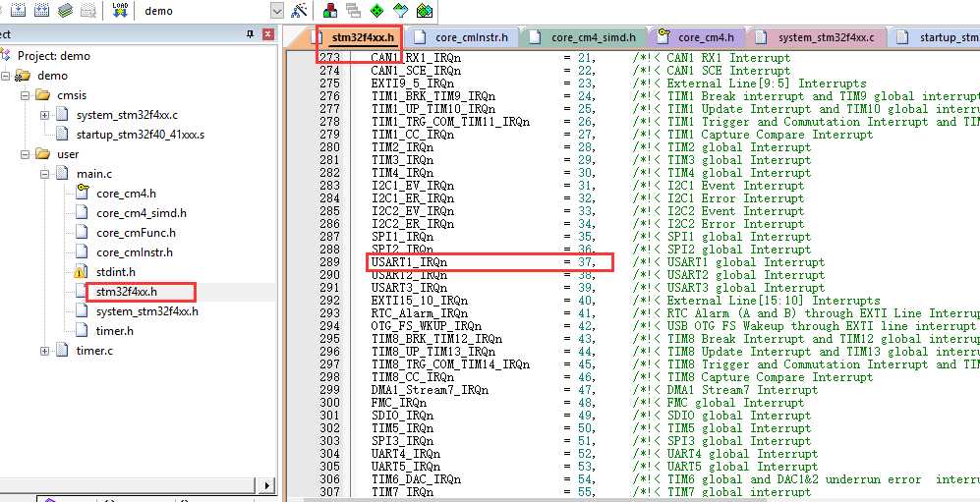Open Manage Run-Time Environment green diamond icon
Screen dimensions: 980x502
pyautogui.click(x=376, y=10)
